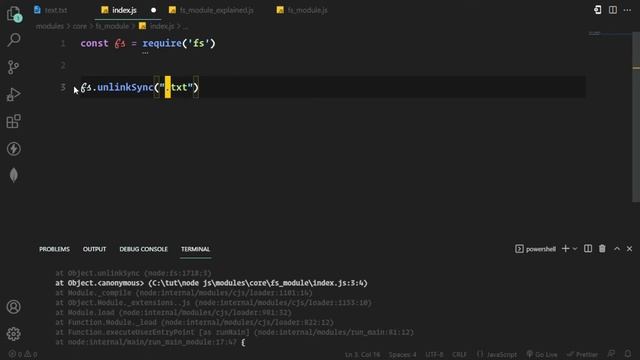640x360 pixels.
Task: Click unlinkSync call on line 3
Action: coord(125,87)
